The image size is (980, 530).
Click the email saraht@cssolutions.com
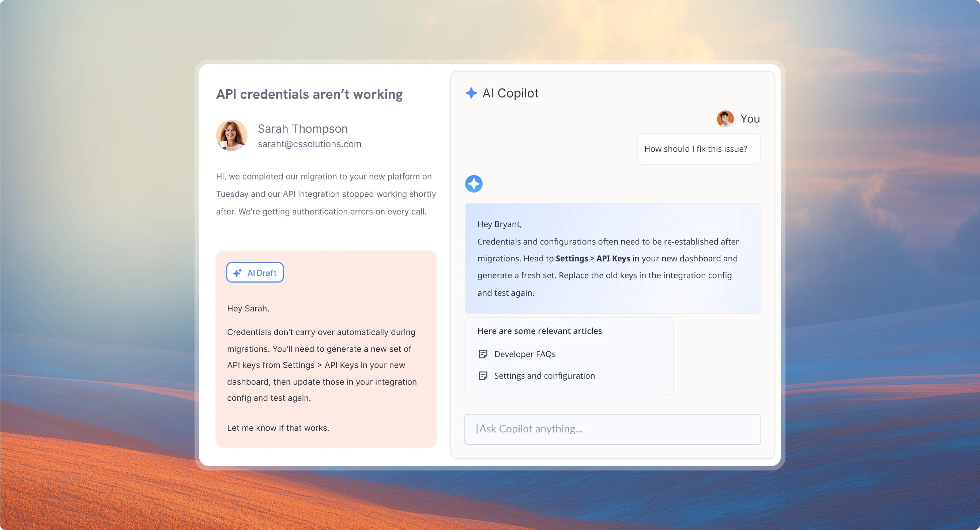[x=310, y=144]
